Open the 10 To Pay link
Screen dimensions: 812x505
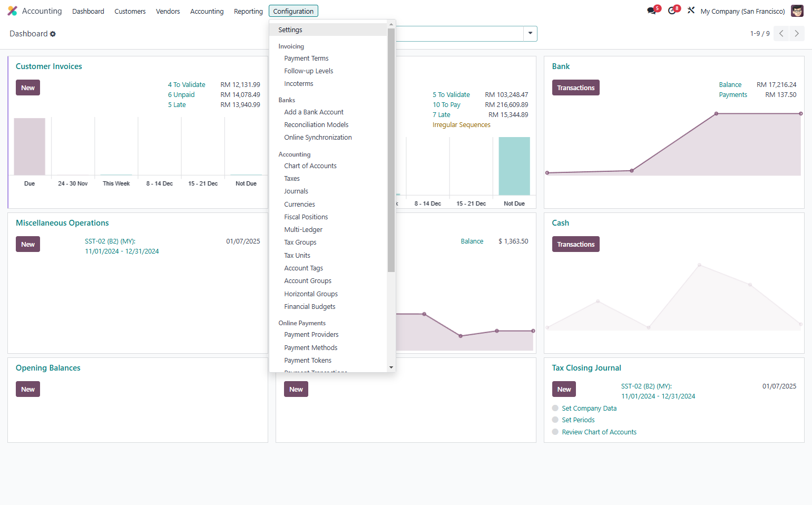click(446, 105)
